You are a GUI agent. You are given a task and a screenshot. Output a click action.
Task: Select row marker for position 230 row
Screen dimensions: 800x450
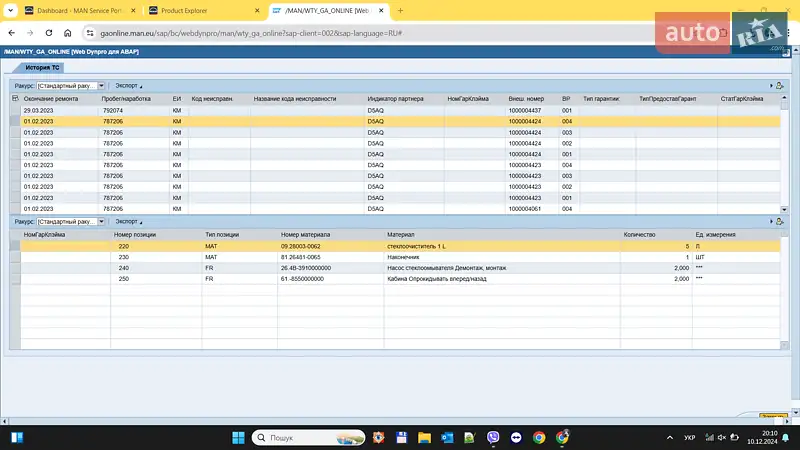pos(14,257)
